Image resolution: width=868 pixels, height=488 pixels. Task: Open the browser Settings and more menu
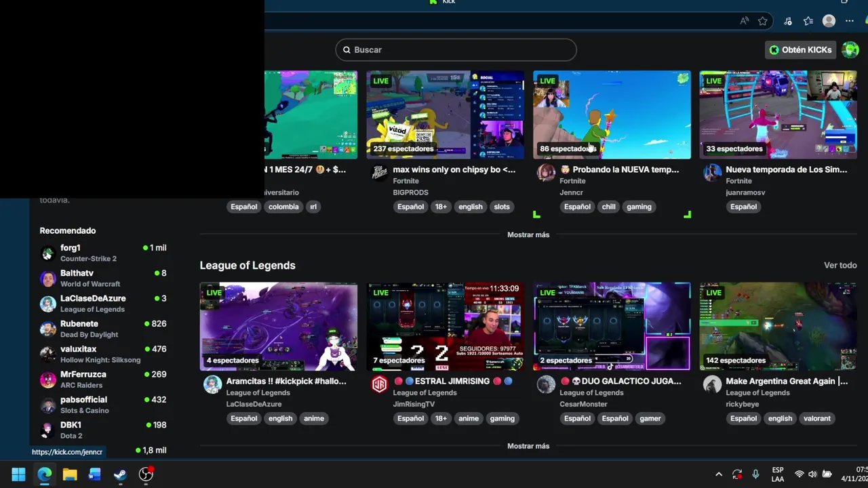click(x=850, y=21)
